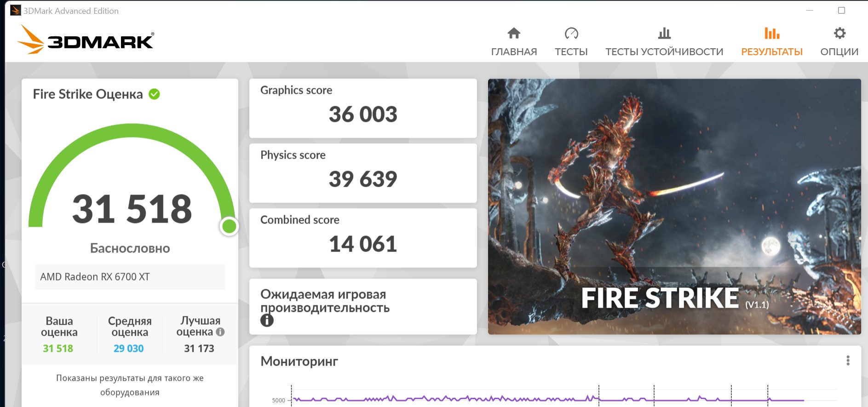Click the orange results icon above РЕЗУЛЬТАТЫ
Viewport: 868px width, 407px height.
pyautogui.click(x=772, y=33)
